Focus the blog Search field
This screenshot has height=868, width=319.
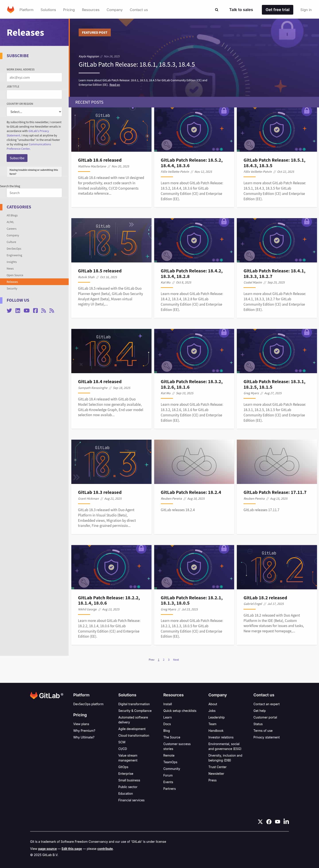(x=34, y=193)
